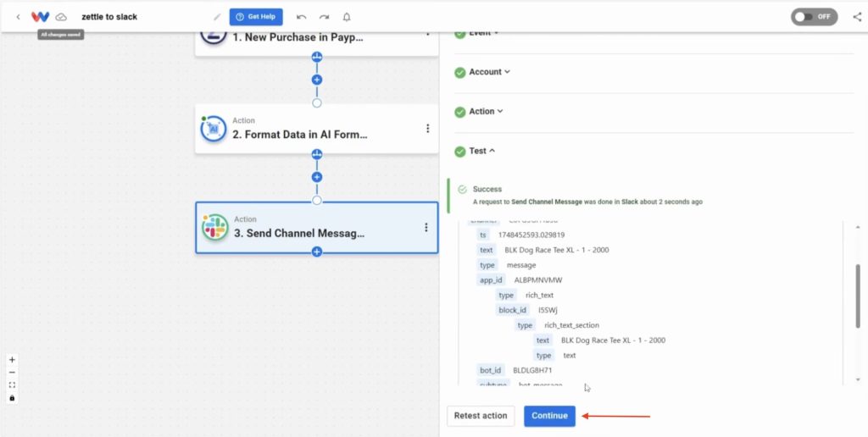This screenshot has width=868, height=437.
Task: Add step after step 1 plus button
Action: [317, 80]
